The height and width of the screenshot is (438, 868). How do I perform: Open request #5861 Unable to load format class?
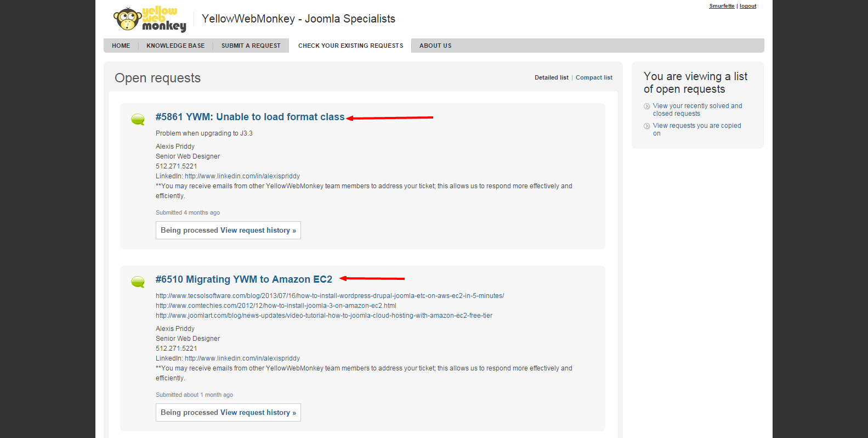tap(250, 117)
